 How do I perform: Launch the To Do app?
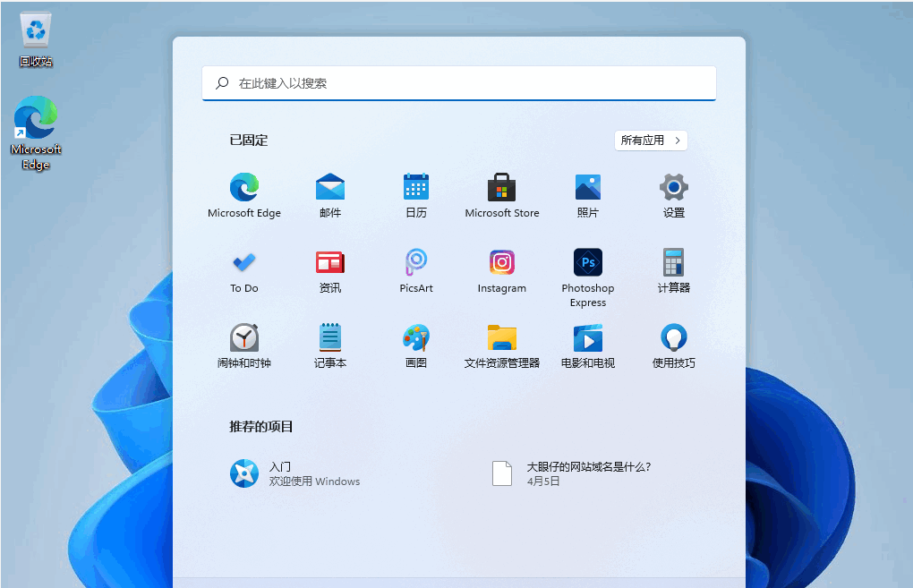tap(244, 270)
